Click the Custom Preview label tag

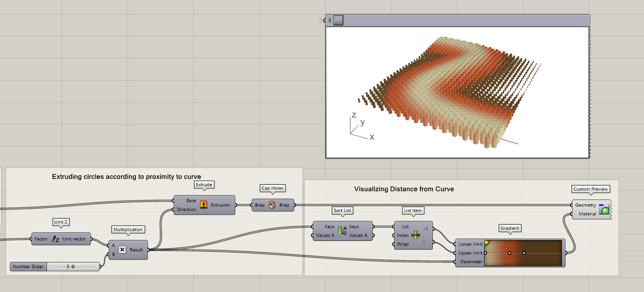click(591, 189)
